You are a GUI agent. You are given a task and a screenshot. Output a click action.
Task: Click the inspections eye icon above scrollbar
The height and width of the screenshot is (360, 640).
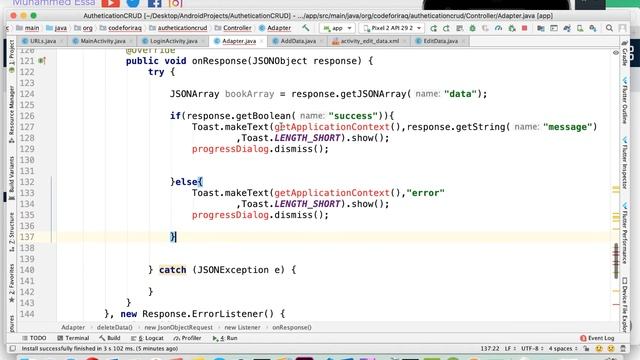coord(616,53)
